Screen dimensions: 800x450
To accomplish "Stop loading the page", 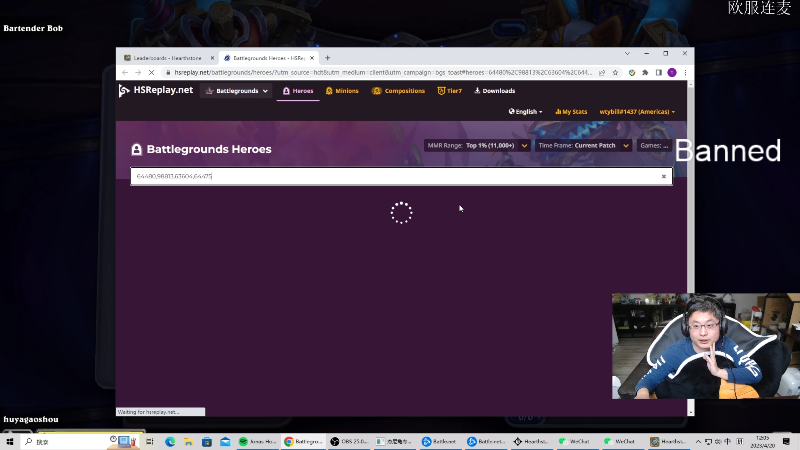I will (152, 73).
